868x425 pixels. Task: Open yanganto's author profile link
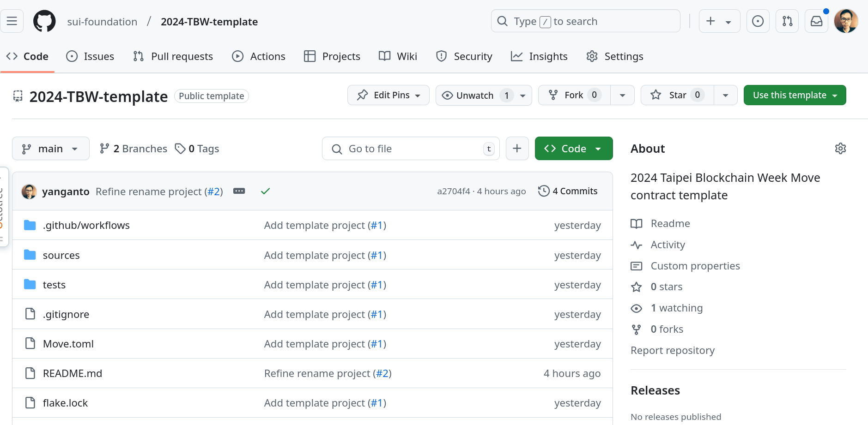pyautogui.click(x=66, y=192)
